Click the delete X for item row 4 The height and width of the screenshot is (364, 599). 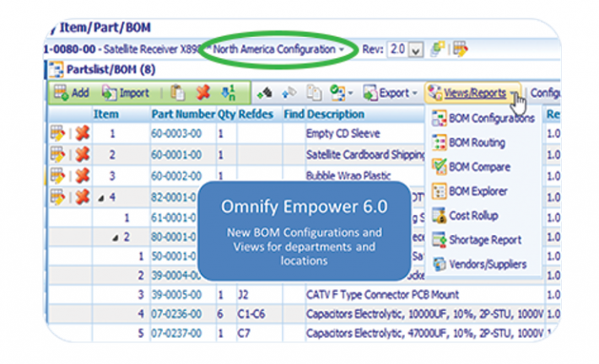pos(82,197)
